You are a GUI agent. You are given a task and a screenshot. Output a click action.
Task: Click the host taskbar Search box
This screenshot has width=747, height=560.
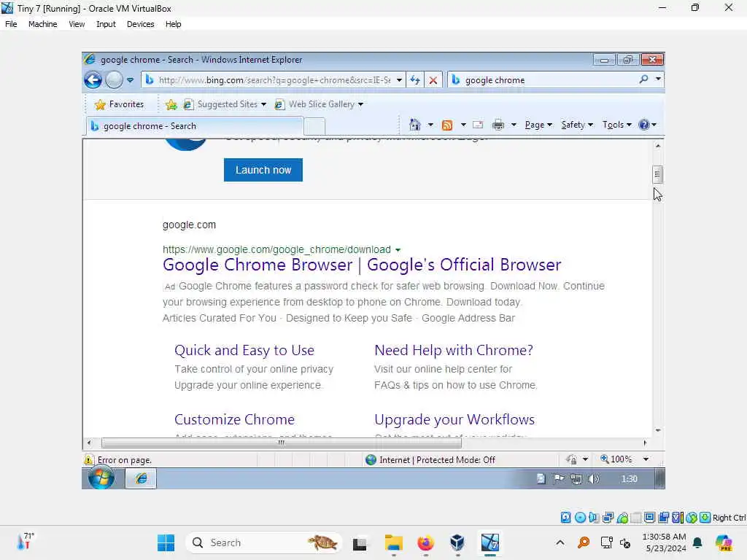tap(263, 542)
